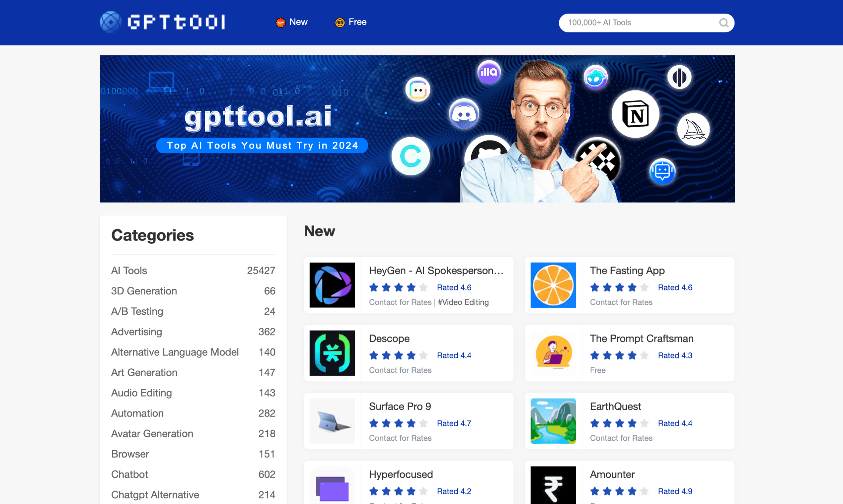Screen dimensions: 843x504
Task: Click the search magnifier icon
Action: pos(723,23)
